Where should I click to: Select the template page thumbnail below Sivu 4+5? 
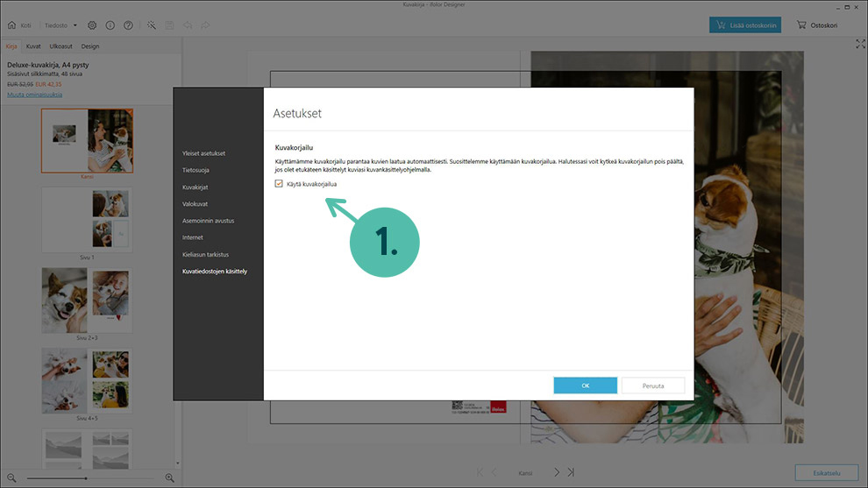(87, 449)
